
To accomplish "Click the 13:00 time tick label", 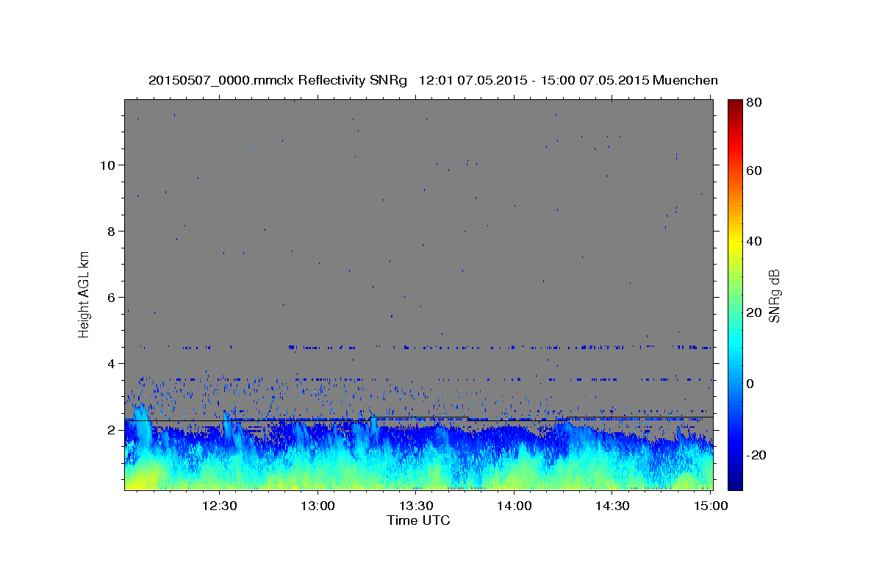I will (x=318, y=506).
